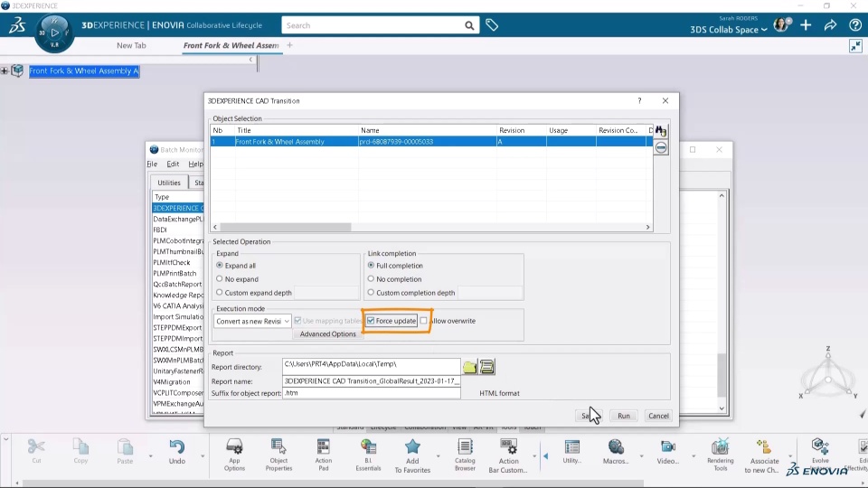Open App Options tool
The height and width of the screenshot is (488, 868).
pyautogui.click(x=234, y=455)
